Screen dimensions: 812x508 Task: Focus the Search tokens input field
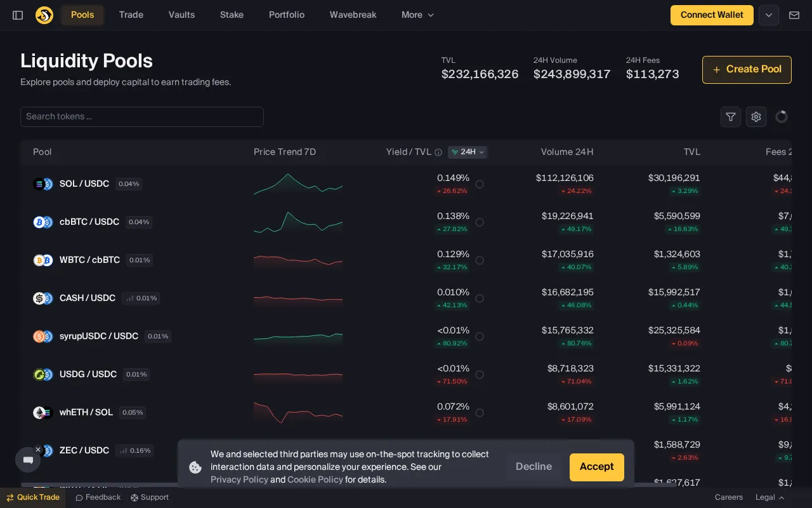point(142,117)
